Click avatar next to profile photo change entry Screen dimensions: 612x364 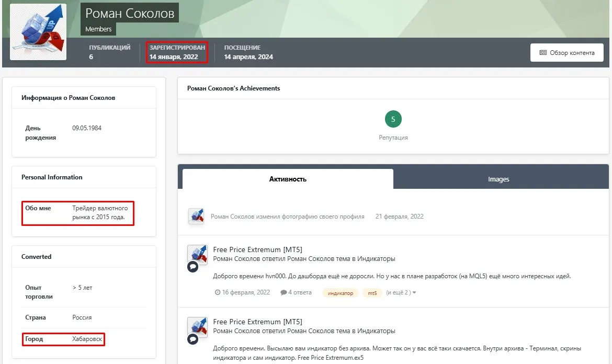(196, 216)
